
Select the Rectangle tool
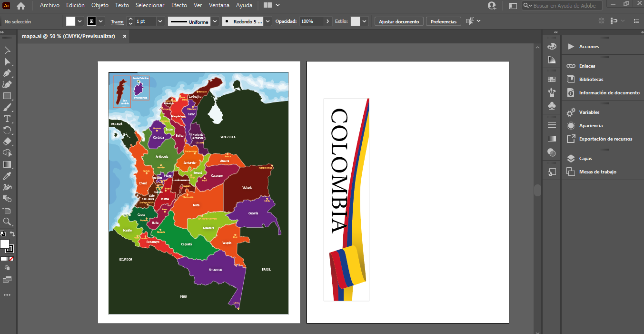[7, 96]
